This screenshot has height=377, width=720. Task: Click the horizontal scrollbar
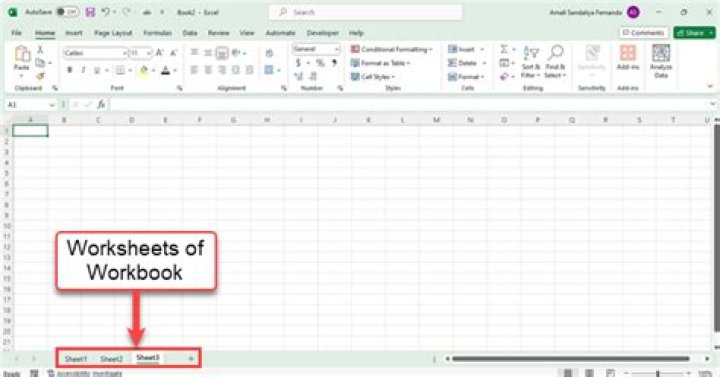coord(570,359)
